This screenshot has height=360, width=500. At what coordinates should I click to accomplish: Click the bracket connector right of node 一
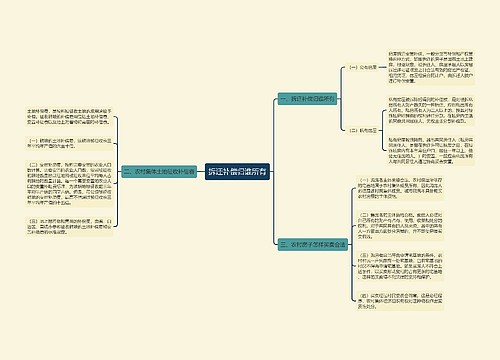[x=341, y=99]
